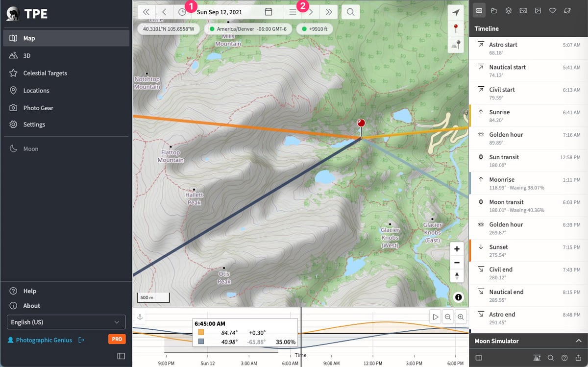
Task: Click the share export icon
Action: coord(578,358)
